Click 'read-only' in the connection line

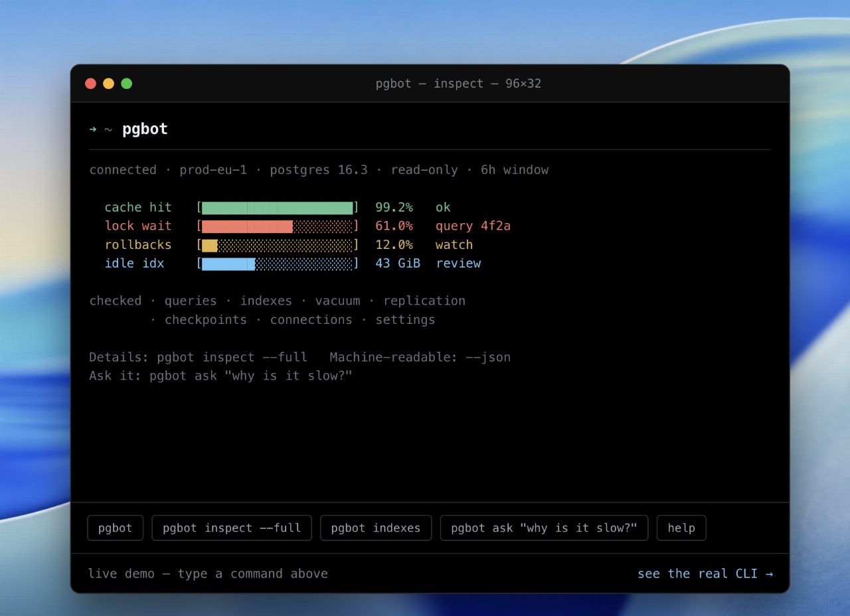tap(424, 169)
